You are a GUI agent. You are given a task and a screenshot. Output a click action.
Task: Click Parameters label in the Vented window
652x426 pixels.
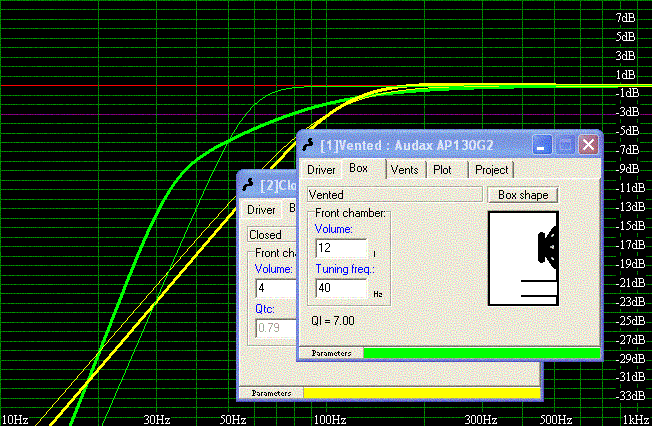(x=331, y=353)
